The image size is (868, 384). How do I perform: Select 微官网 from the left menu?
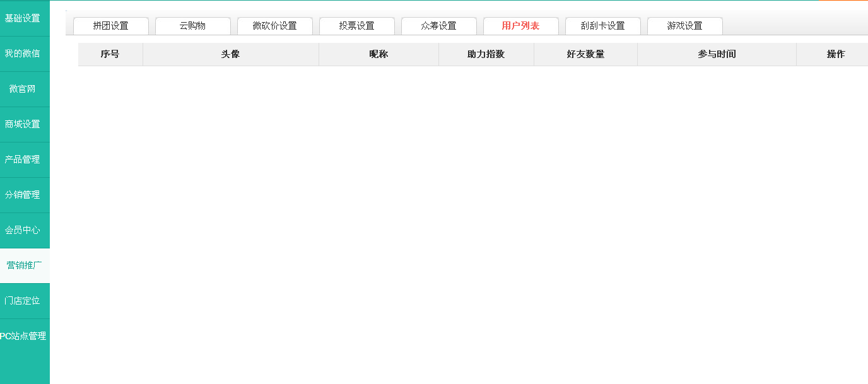[x=23, y=89]
